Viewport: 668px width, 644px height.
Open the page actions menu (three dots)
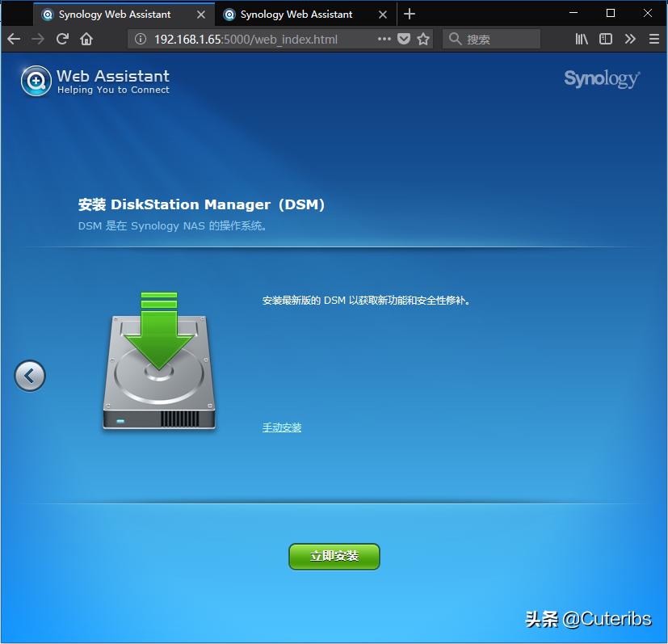click(x=384, y=38)
